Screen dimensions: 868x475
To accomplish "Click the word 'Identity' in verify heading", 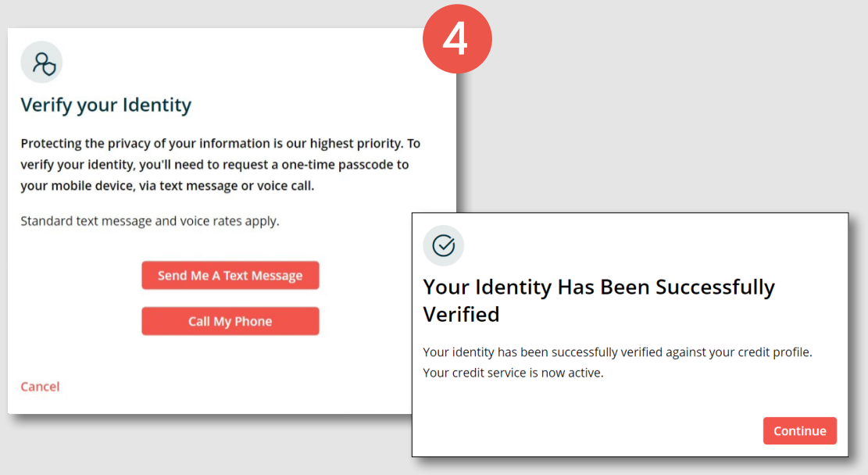I will [x=154, y=105].
